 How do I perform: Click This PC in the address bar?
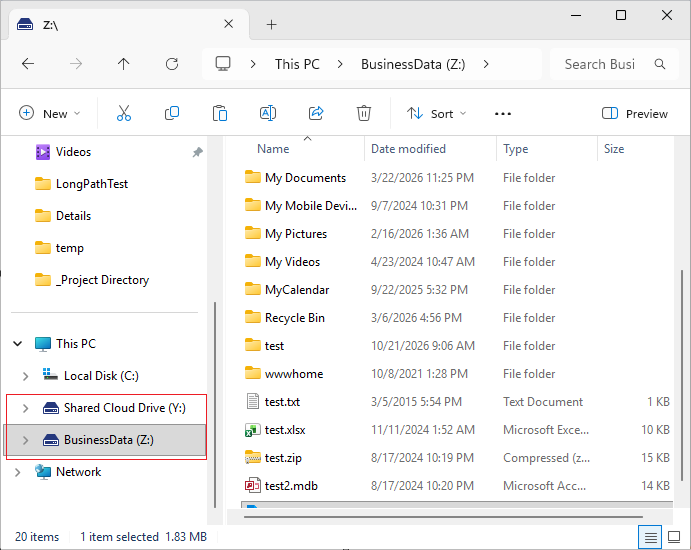click(297, 64)
